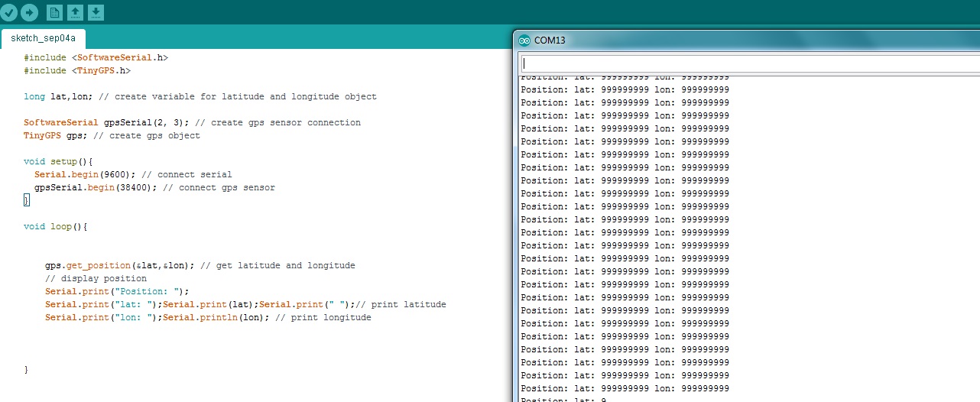Select the sketch_sep04a tab
Viewport: 980px width, 402px height.
[43, 38]
